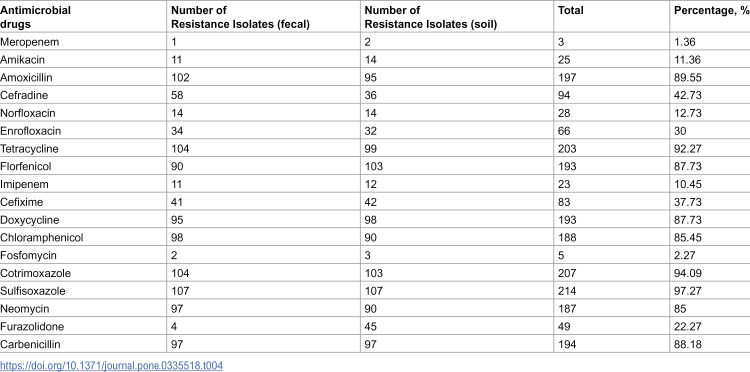The width and height of the screenshot is (750, 372).
Task: Select the Percentage column header
Action: pyautogui.click(x=709, y=11)
